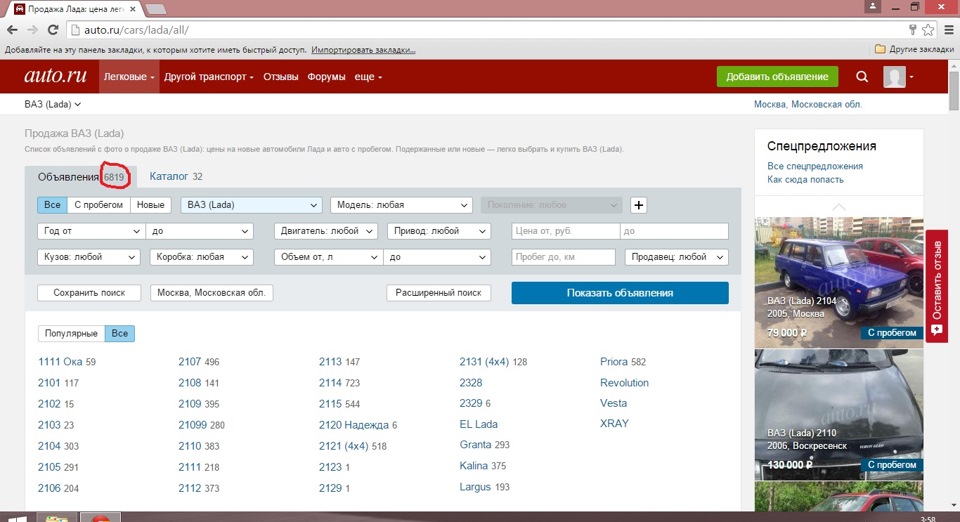The width and height of the screenshot is (960, 522).
Task: Open the Легковые menu
Action: (x=129, y=76)
